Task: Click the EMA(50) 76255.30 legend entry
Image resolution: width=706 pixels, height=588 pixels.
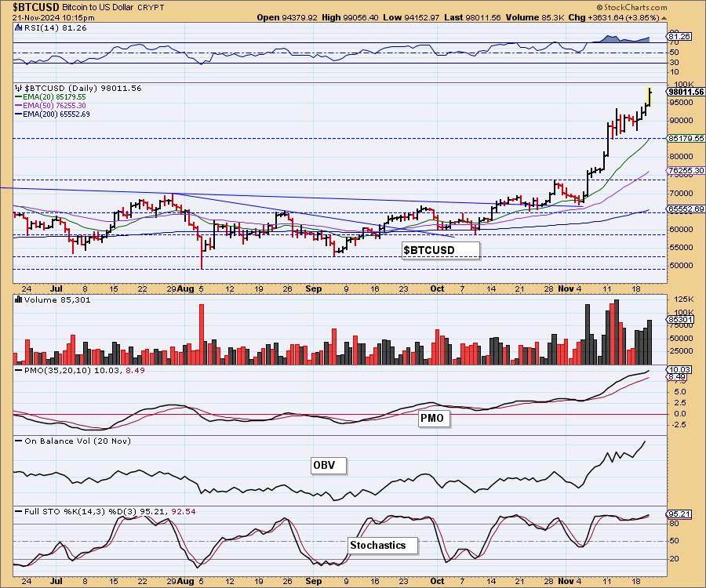Action: click(54, 105)
